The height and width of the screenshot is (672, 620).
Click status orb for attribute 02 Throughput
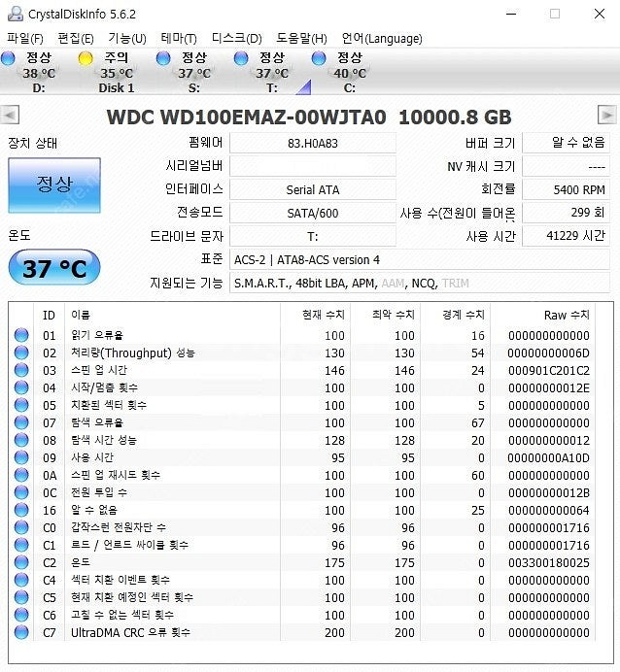click(21, 353)
